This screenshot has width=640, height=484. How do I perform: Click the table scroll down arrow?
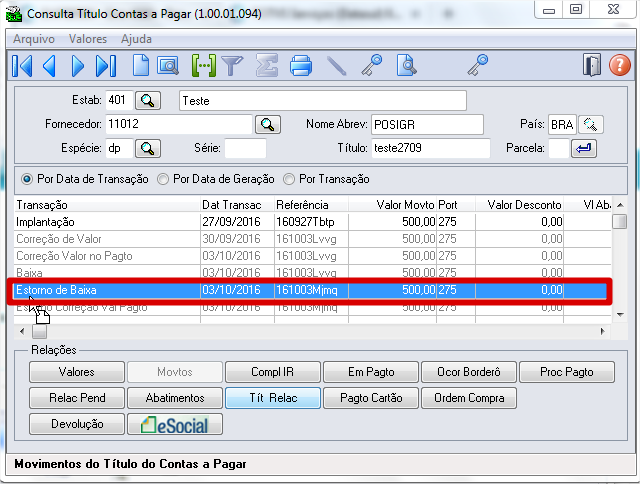tap(620, 315)
